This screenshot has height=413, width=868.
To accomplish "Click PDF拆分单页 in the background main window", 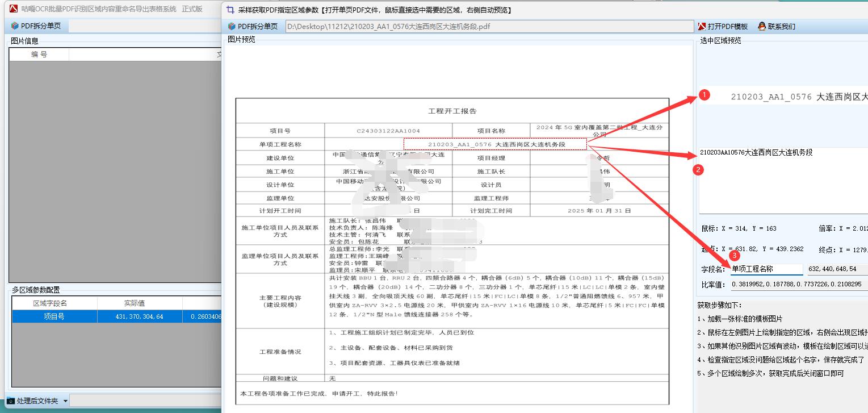I will pos(36,26).
